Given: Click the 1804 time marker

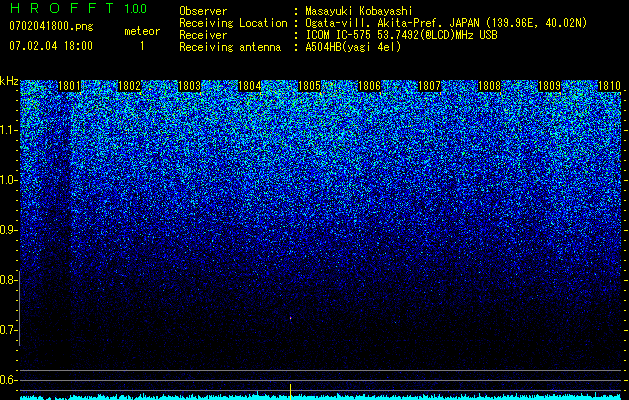Looking at the screenshot, I should coord(250,86).
